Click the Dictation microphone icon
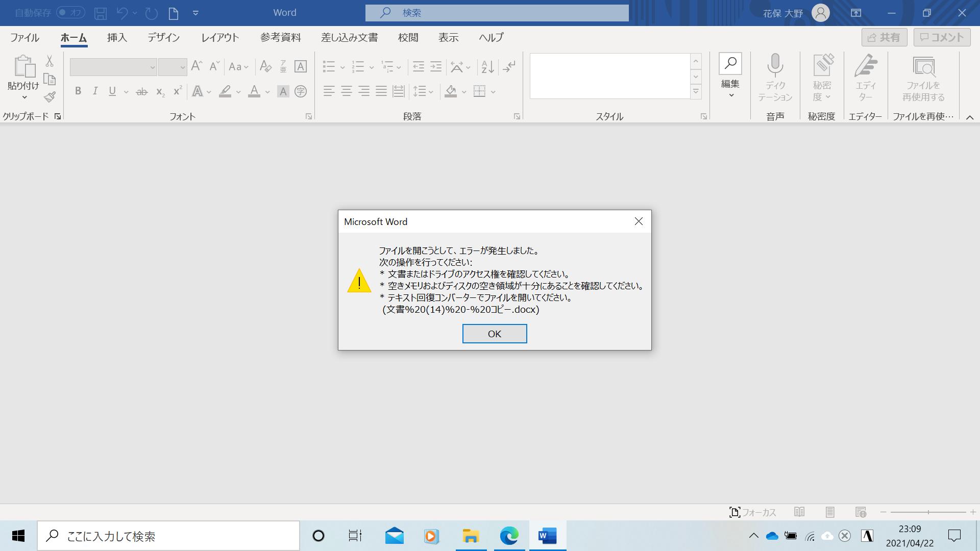The width and height of the screenshot is (980, 551). pyautogui.click(x=775, y=65)
